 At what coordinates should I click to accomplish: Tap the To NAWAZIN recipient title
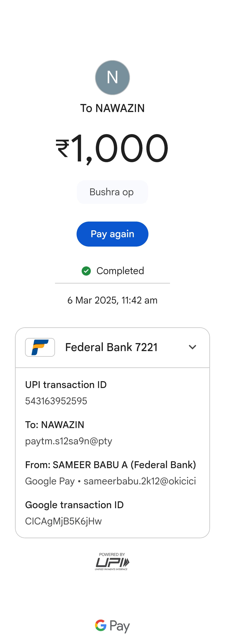(112, 108)
